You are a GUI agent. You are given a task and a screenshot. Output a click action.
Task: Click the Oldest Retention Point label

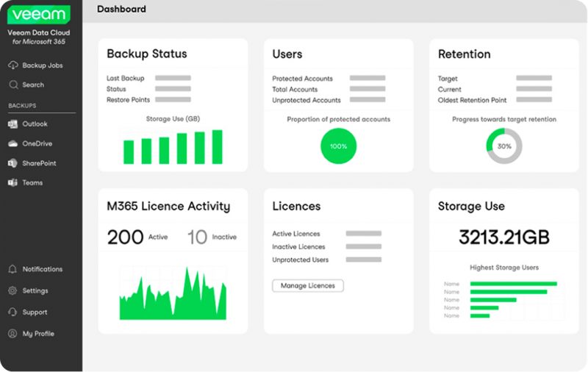tap(472, 100)
